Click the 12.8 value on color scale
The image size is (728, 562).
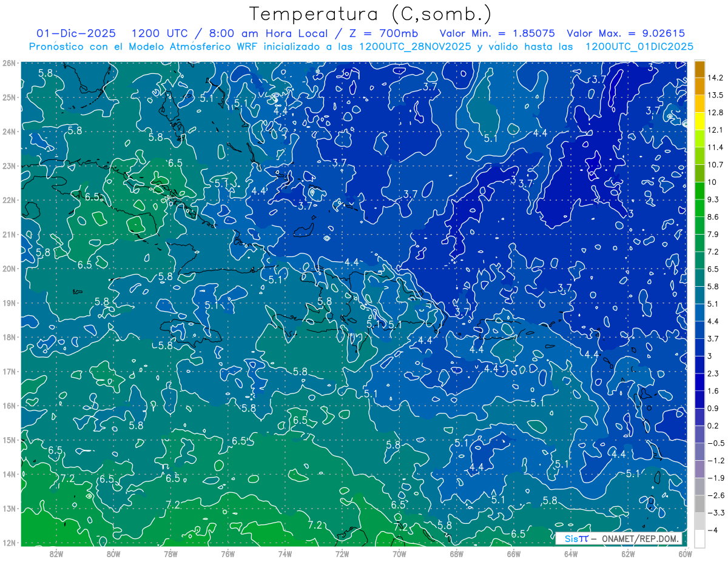click(x=715, y=112)
